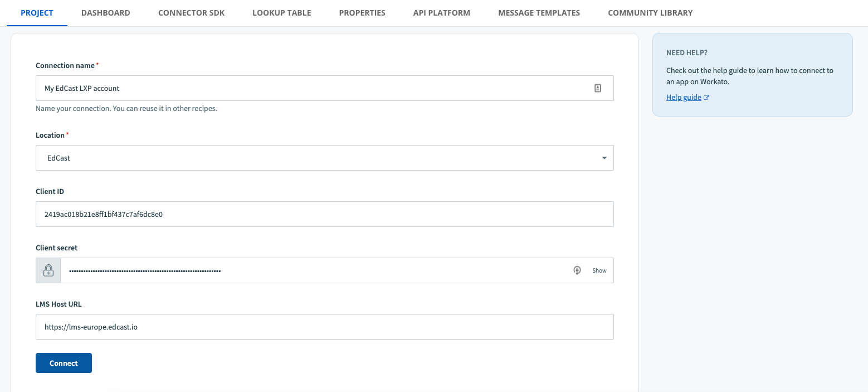Open the Location dropdown showing EdCast
Viewport: 868px width, 392px height.
[325, 158]
